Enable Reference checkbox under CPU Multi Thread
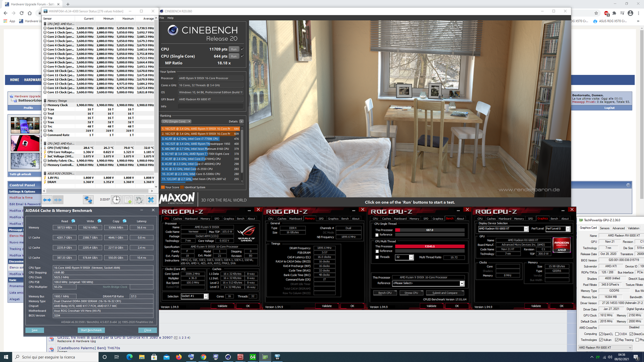The height and width of the screenshot is (362, 644). coord(377,251)
